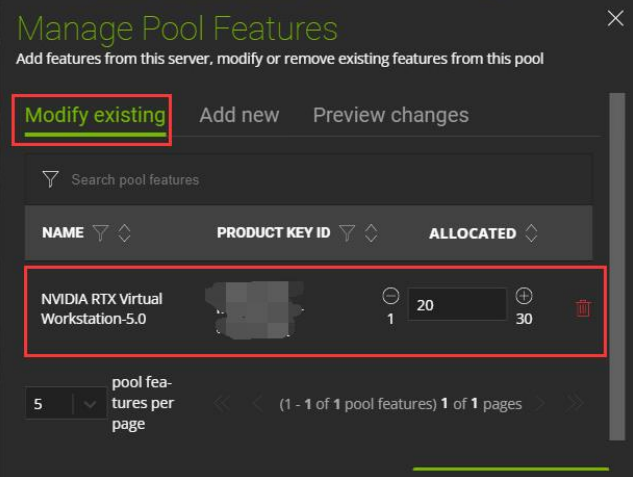Filter the PRODUCT KEY ID column
The image size is (633, 477).
click(x=347, y=233)
